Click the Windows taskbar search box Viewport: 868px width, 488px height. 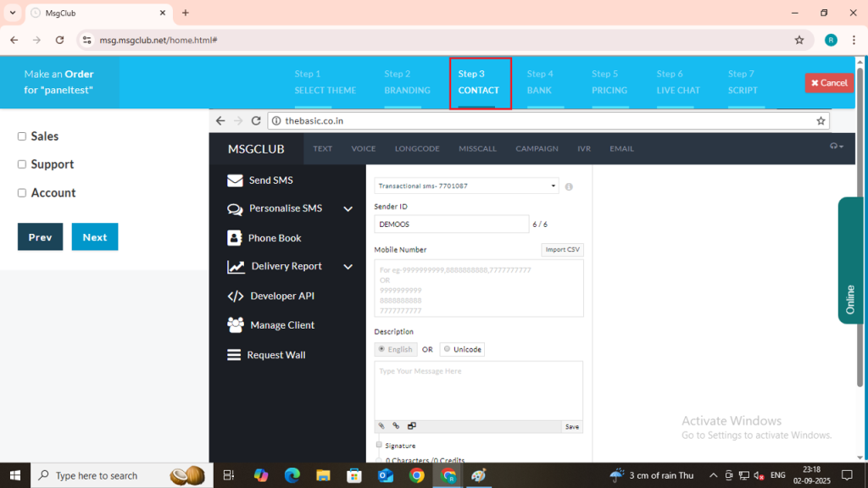pyautogui.click(x=122, y=475)
